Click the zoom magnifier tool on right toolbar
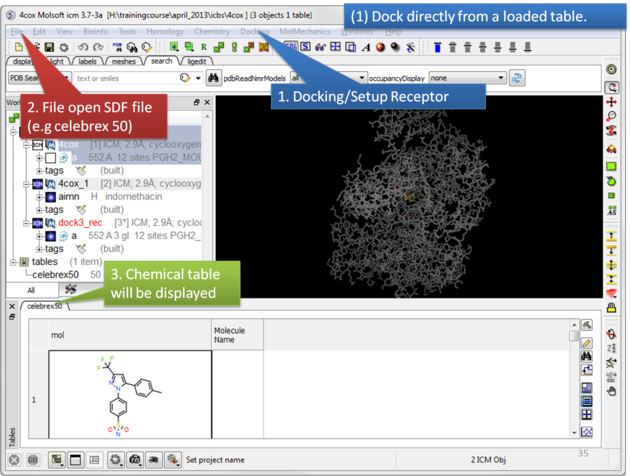Viewport: 630px width, 476px height. click(611, 117)
